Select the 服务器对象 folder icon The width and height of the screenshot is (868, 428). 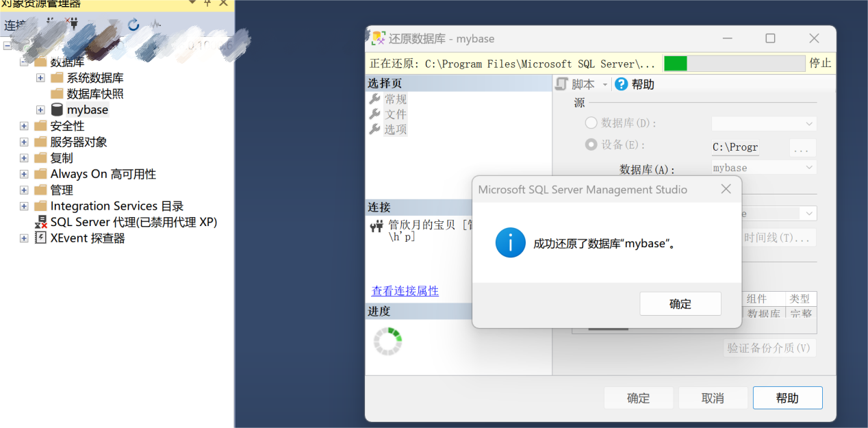pyautogui.click(x=40, y=142)
